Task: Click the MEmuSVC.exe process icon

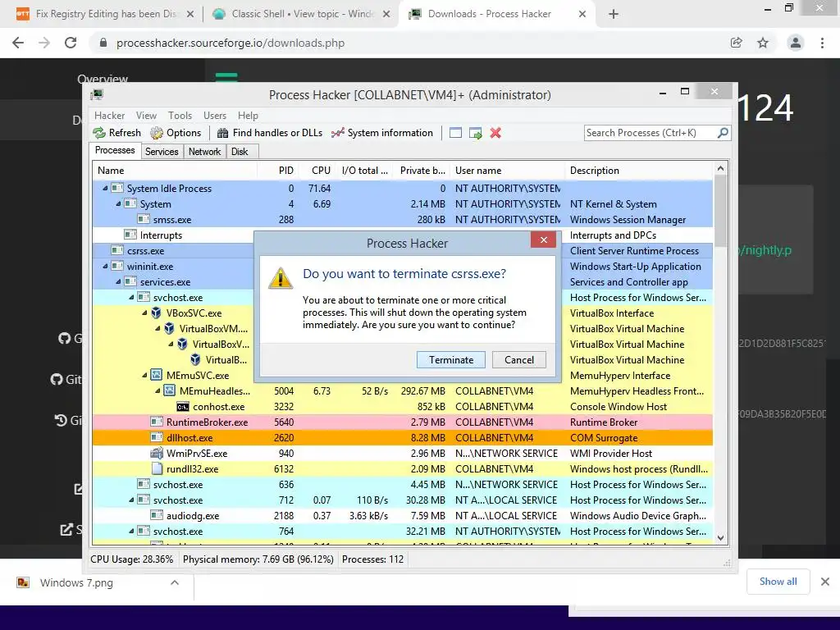Action: (x=156, y=375)
